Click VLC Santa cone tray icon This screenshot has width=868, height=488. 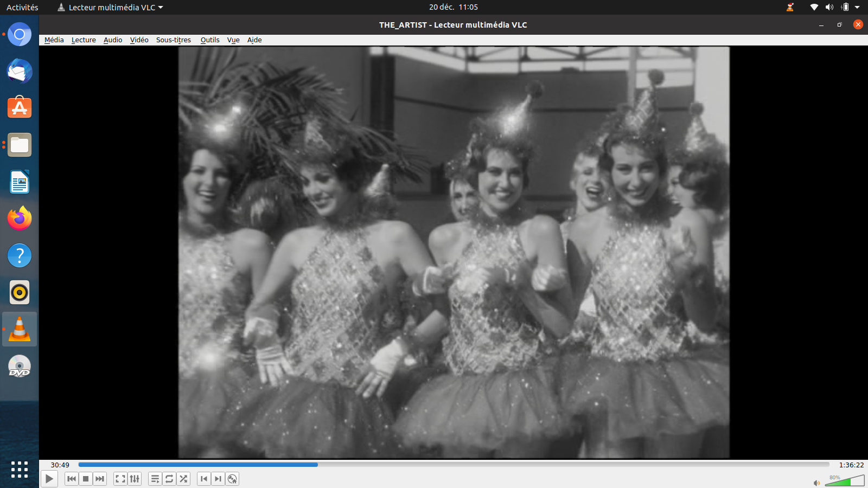pyautogui.click(x=790, y=7)
